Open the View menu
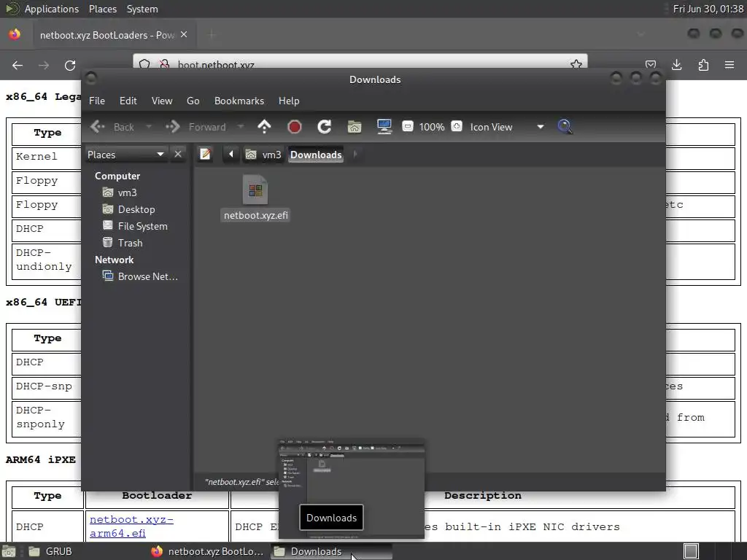The height and width of the screenshot is (560, 747). (162, 101)
